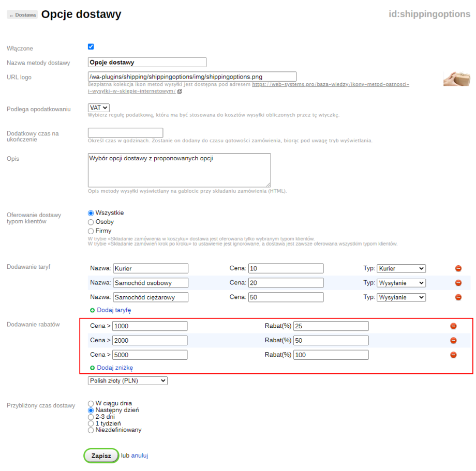
Task: Click the anuluj cancel link
Action: (140, 456)
